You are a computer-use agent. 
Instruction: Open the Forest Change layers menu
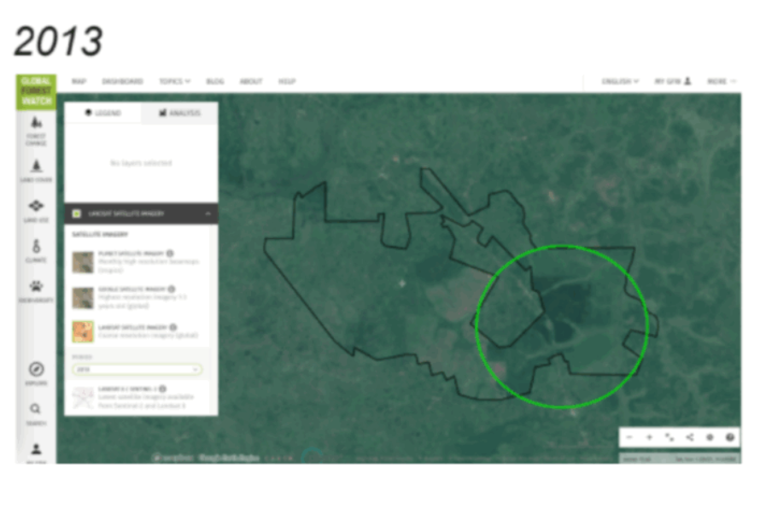(36, 131)
